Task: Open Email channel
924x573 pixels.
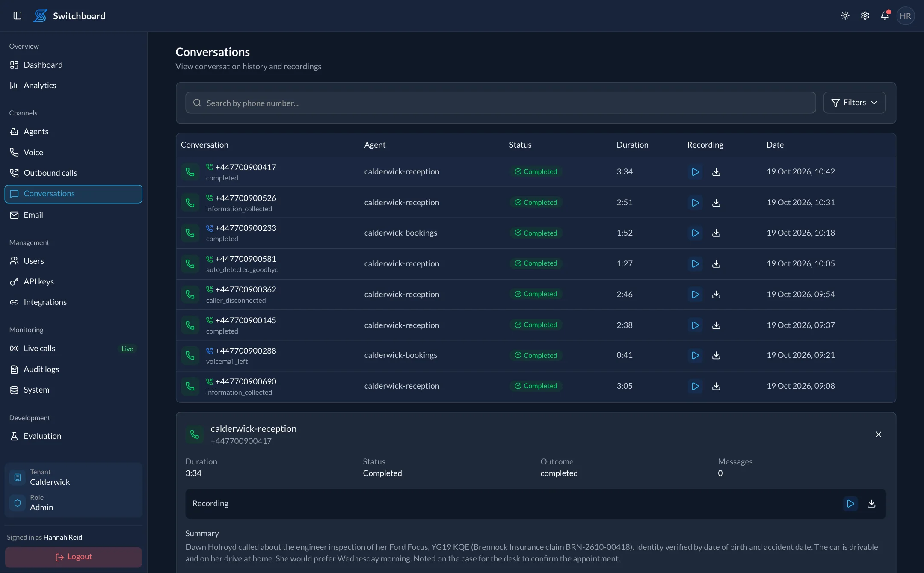Action: coord(73,215)
